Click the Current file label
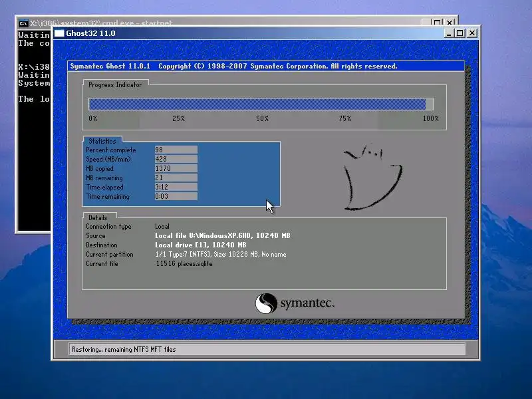This screenshot has height=399, width=532. [102, 263]
